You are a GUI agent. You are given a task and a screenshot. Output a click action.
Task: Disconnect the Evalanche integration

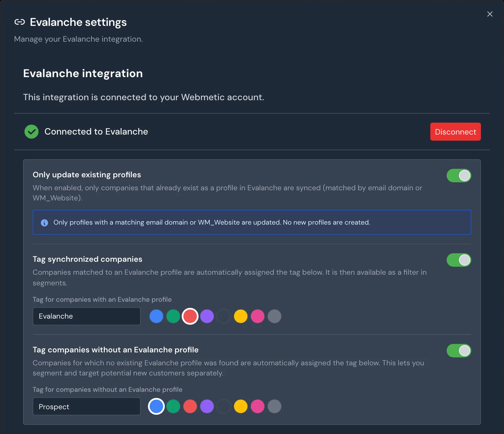pyautogui.click(x=455, y=132)
